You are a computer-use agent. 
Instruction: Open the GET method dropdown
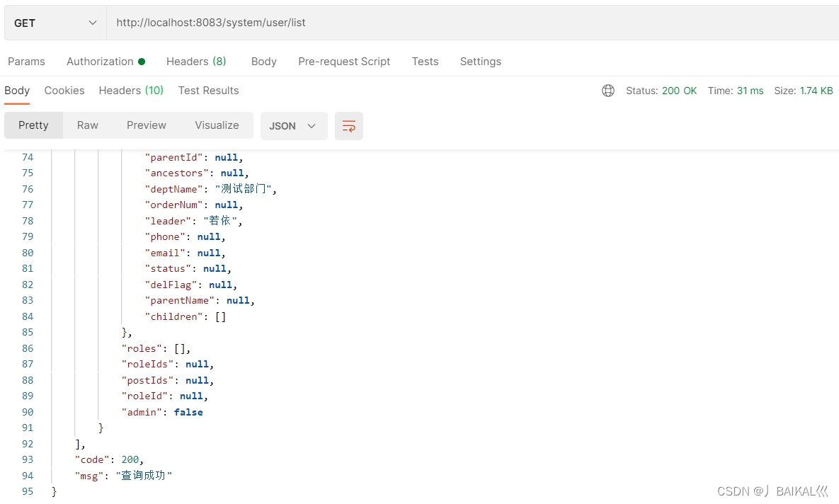point(55,23)
